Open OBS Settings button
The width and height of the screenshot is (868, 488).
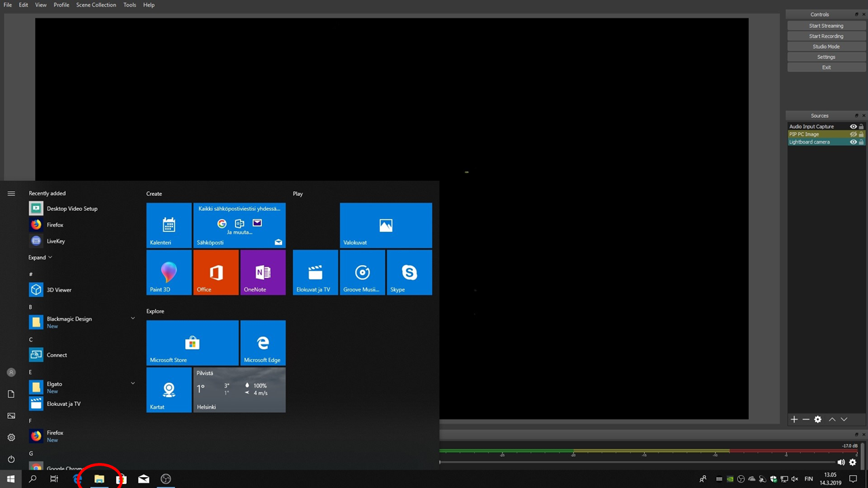(826, 57)
